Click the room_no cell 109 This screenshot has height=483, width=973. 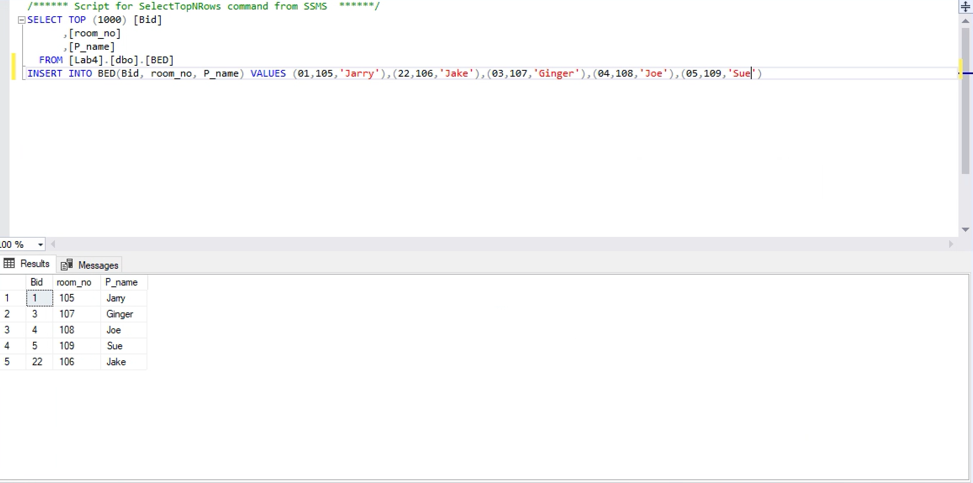pos(77,346)
